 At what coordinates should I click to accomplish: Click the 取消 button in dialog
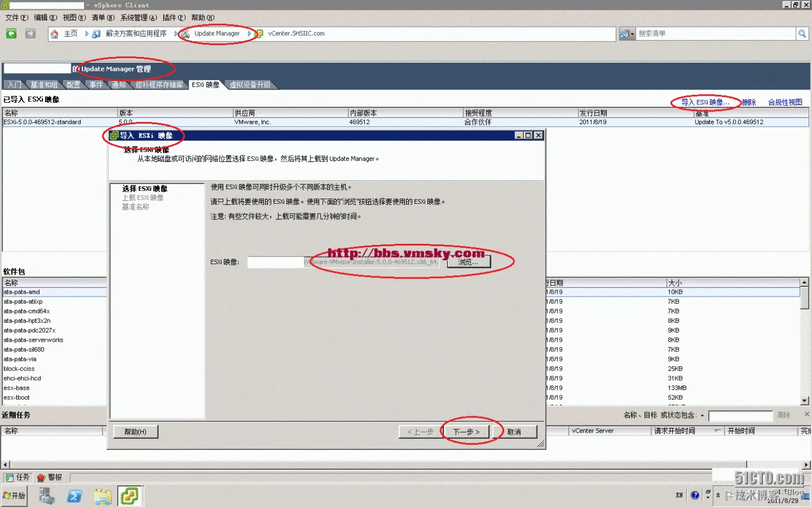(514, 432)
